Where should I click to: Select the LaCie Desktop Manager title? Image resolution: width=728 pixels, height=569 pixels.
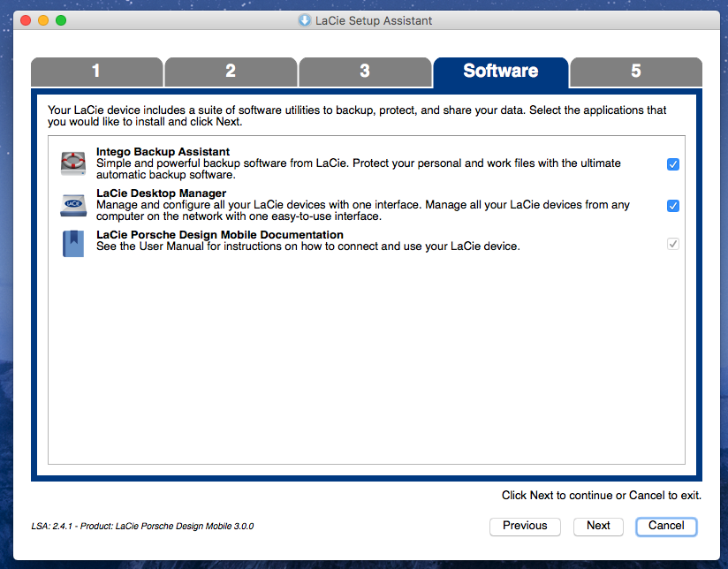pos(161,193)
